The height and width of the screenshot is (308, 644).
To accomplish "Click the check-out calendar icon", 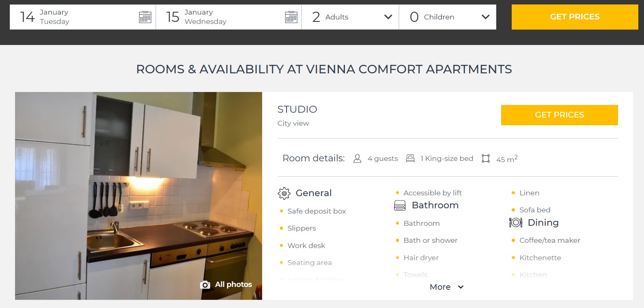I will pyautogui.click(x=291, y=17).
